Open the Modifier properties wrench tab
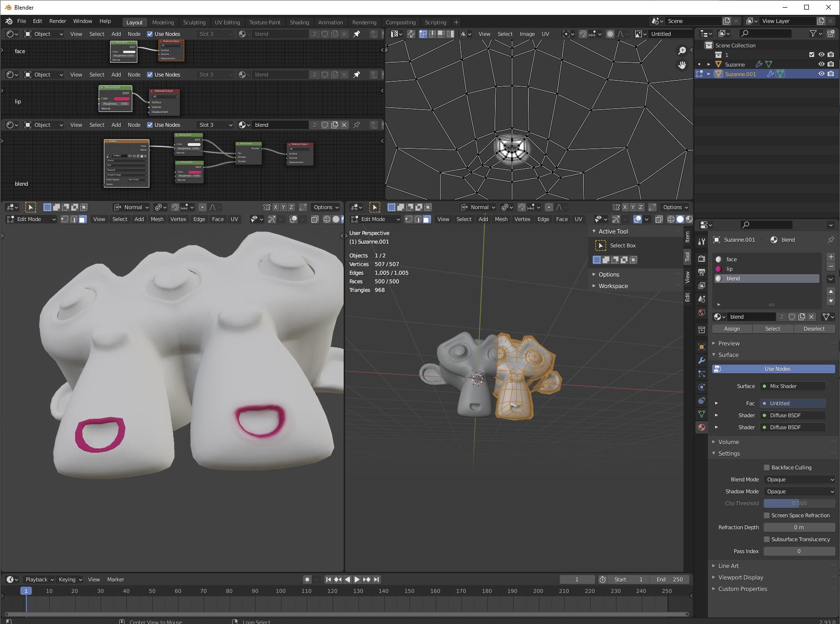 [x=701, y=360]
